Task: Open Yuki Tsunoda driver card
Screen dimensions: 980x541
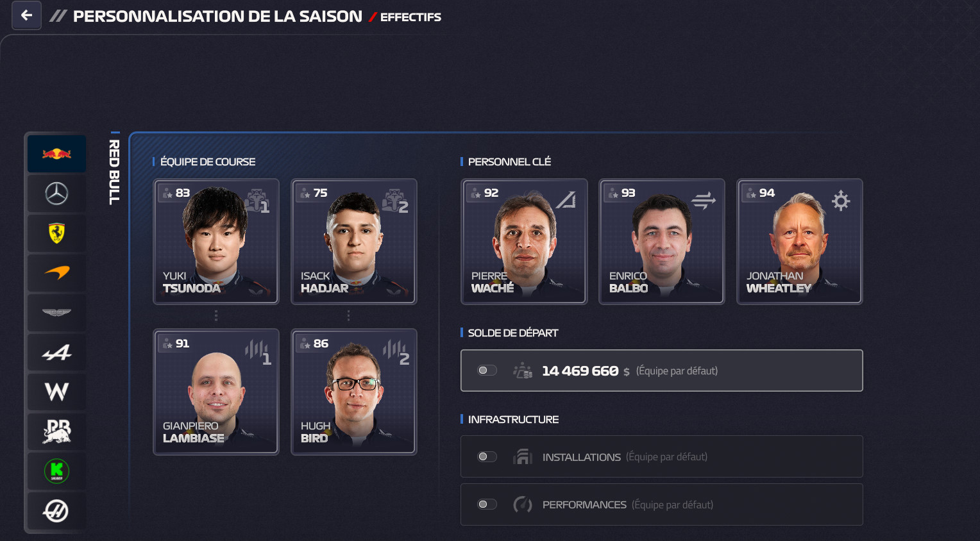Action: [216, 242]
